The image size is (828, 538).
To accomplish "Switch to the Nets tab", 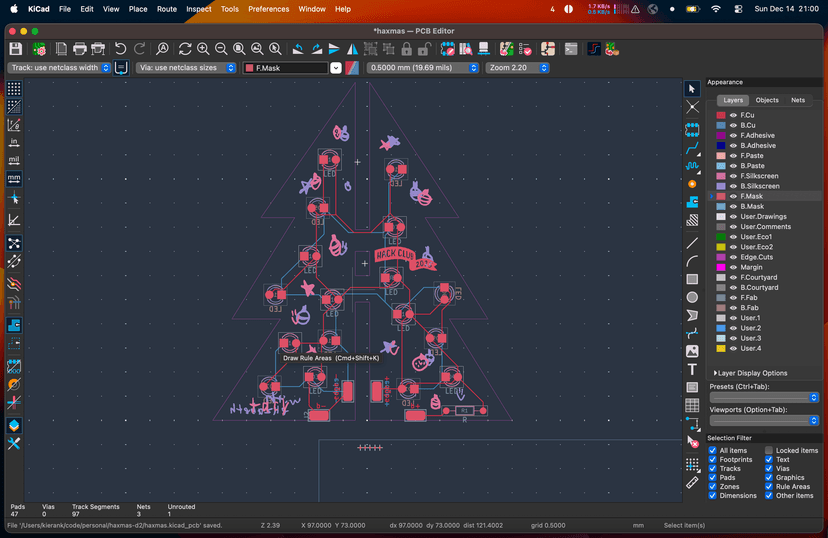I will tap(798, 100).
